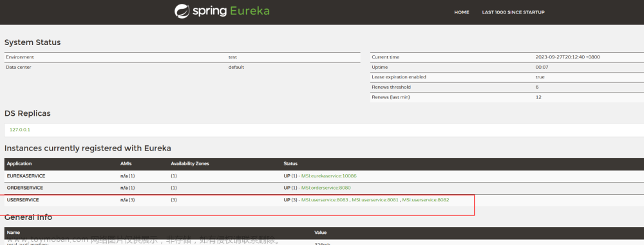Select the Current time label
Viewport: 644px width, 245px height.
[x=385, y=57]
